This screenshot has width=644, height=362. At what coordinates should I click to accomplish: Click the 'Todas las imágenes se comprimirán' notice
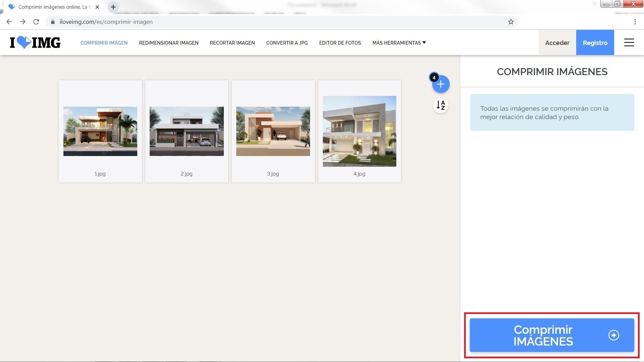click(552, 113)
